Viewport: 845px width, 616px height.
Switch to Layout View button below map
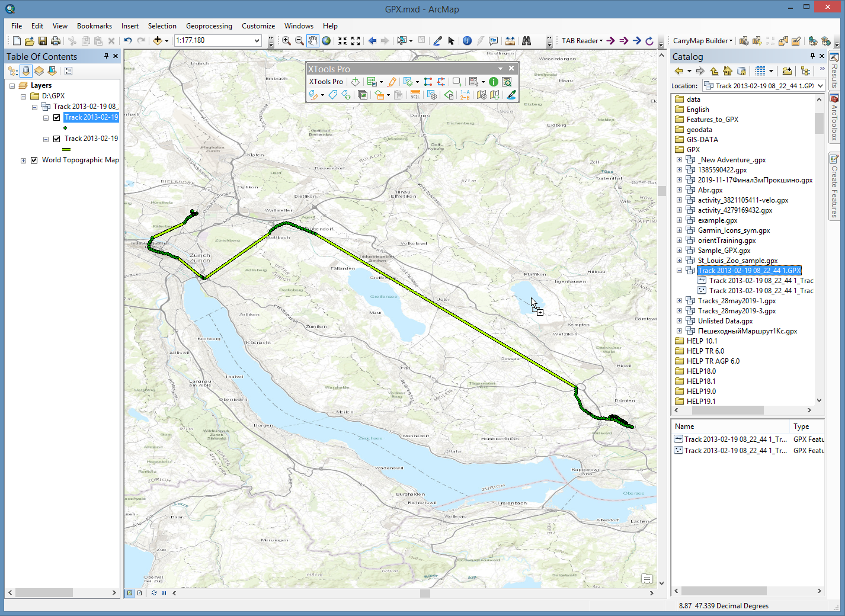pyautogui.click(x=140, y=593)
